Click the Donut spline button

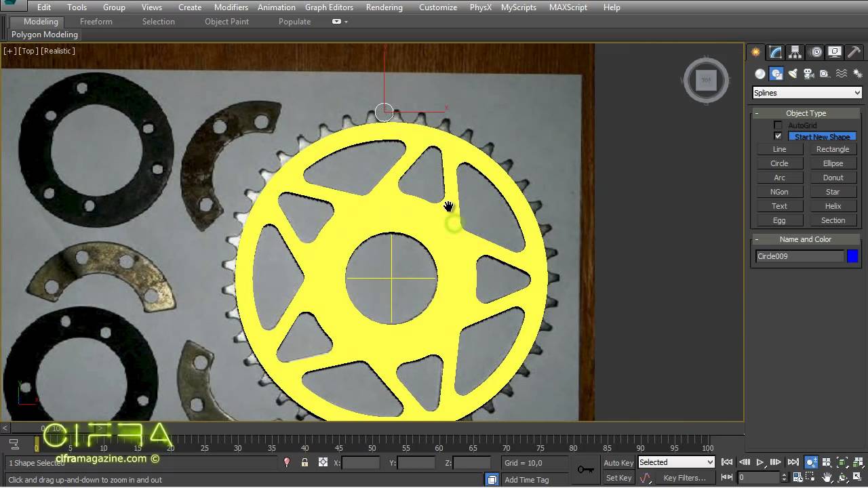[x=833, y=178]
